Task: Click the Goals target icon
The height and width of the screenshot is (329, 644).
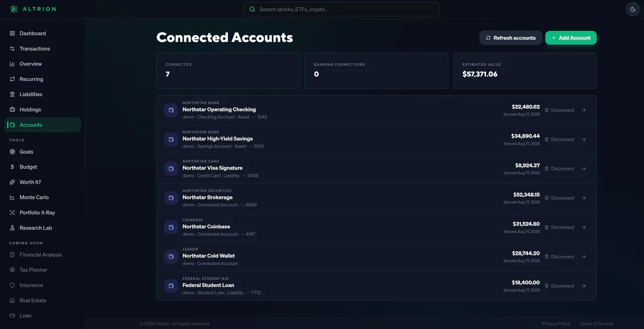Action: 13,152
